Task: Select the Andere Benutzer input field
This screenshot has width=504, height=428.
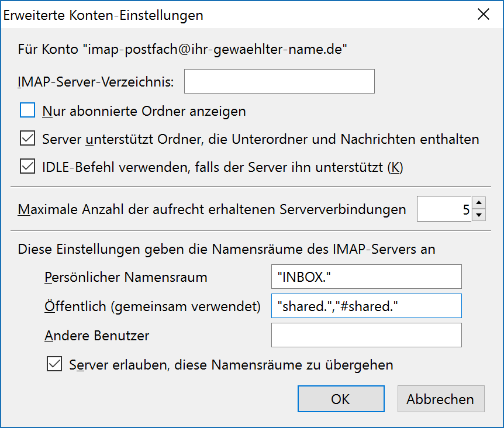Action: (x=367, y=335)
